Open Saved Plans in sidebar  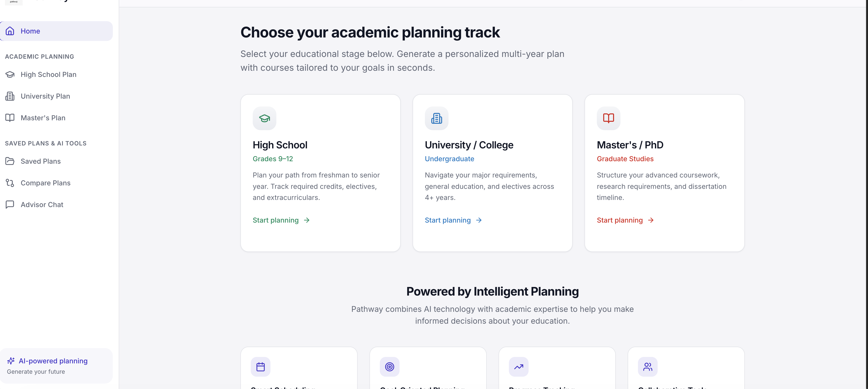(40, 161)
